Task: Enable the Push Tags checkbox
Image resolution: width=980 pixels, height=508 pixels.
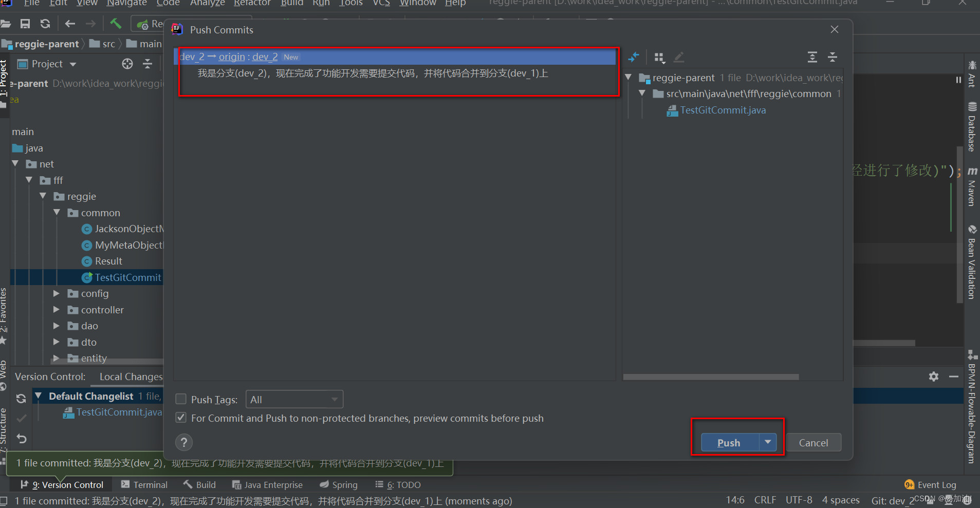Action: (181, 399)
